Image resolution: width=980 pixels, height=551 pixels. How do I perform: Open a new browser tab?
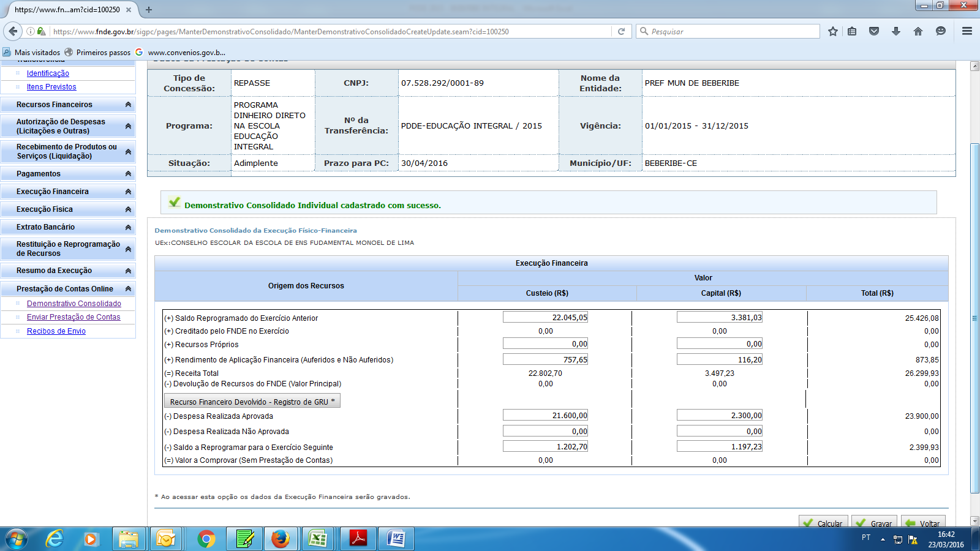point(149,10)
